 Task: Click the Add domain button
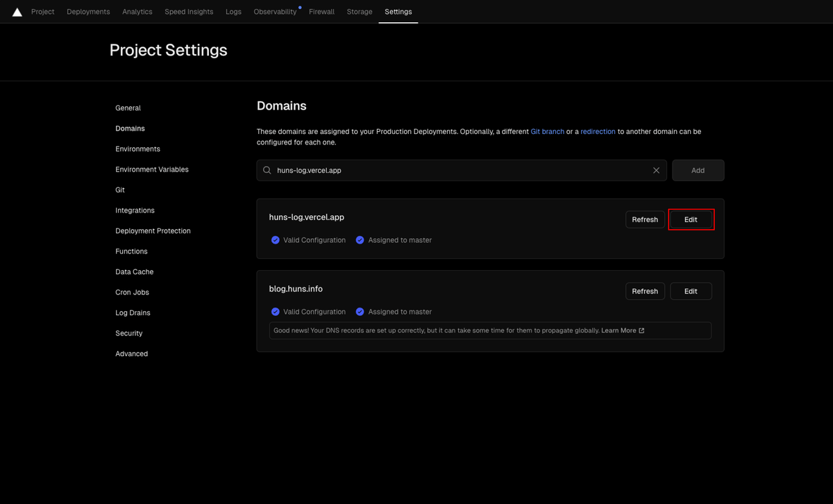[698, 170]
